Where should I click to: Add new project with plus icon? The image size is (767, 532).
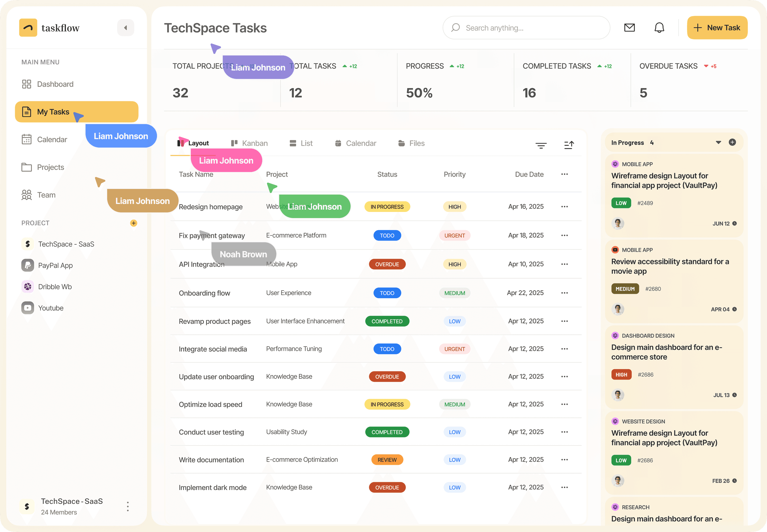133,223
